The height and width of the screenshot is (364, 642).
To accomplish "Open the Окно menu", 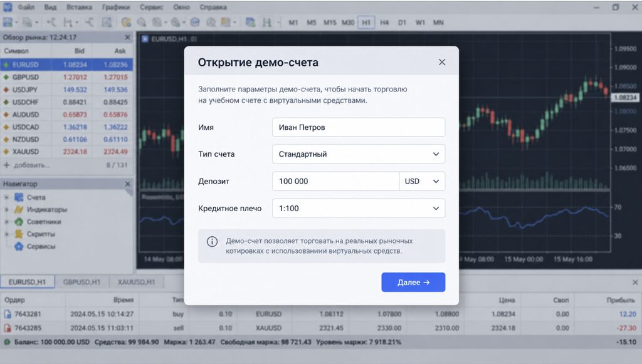I will [181, 8].
